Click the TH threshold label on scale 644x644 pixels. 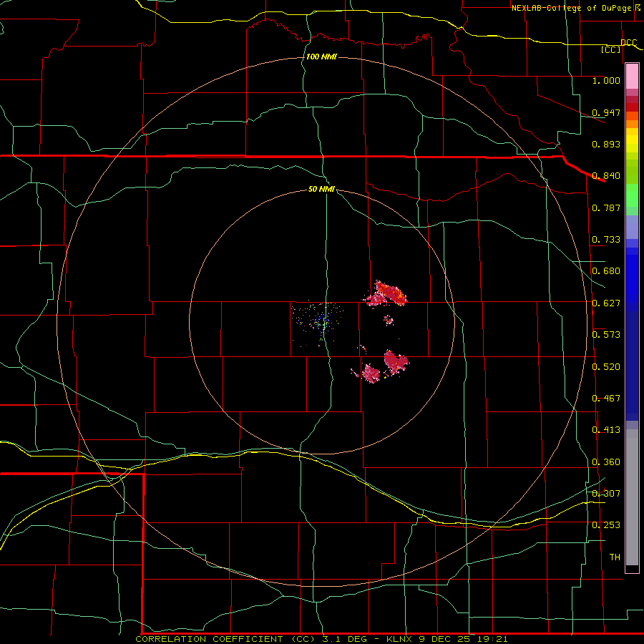[615, 557]
